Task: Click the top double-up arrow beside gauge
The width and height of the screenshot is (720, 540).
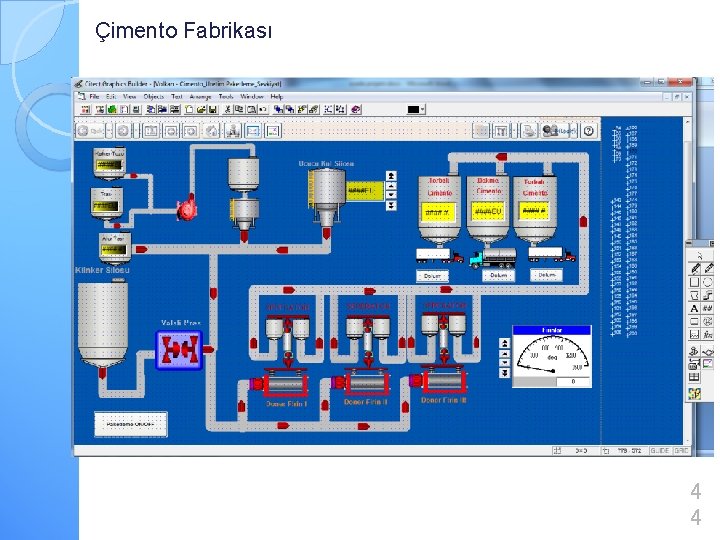Action: click(x=505, y=343)
